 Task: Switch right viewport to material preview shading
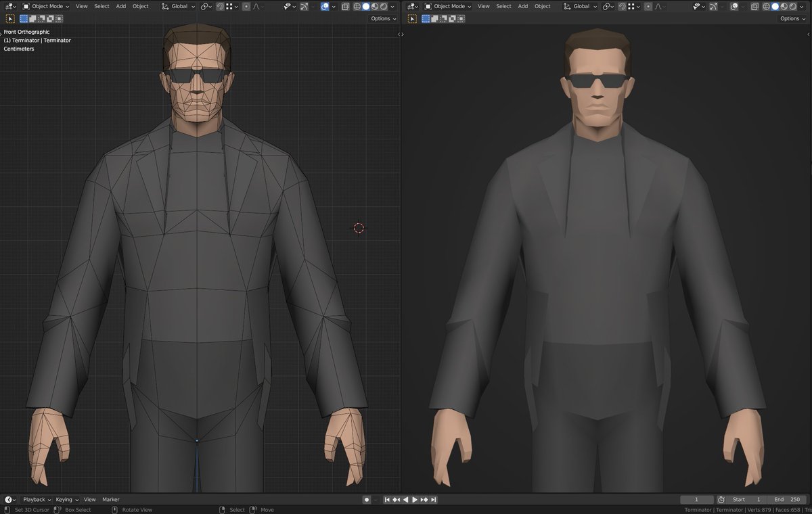[784, 6]
